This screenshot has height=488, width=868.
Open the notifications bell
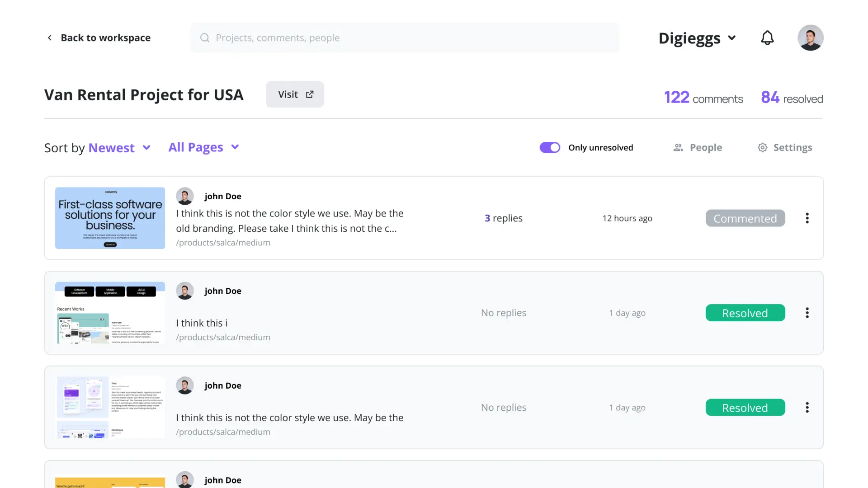point(767,38)
